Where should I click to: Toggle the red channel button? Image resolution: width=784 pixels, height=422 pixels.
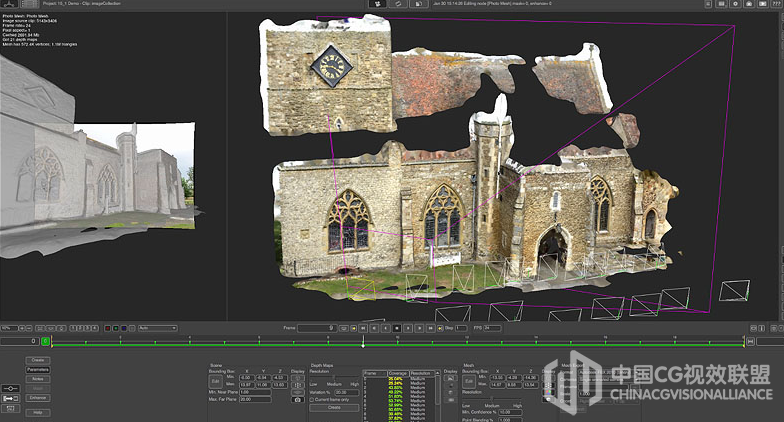[108, 328]
